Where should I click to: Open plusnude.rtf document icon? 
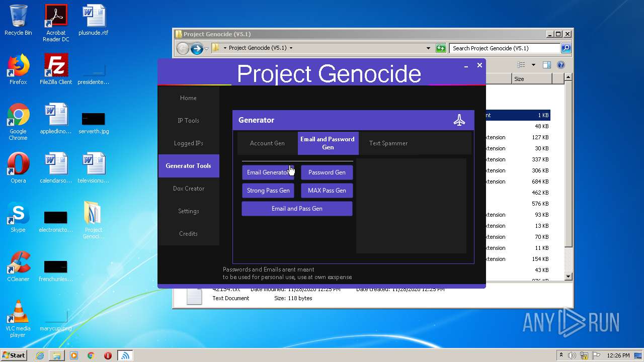click(x=94, y=20)
